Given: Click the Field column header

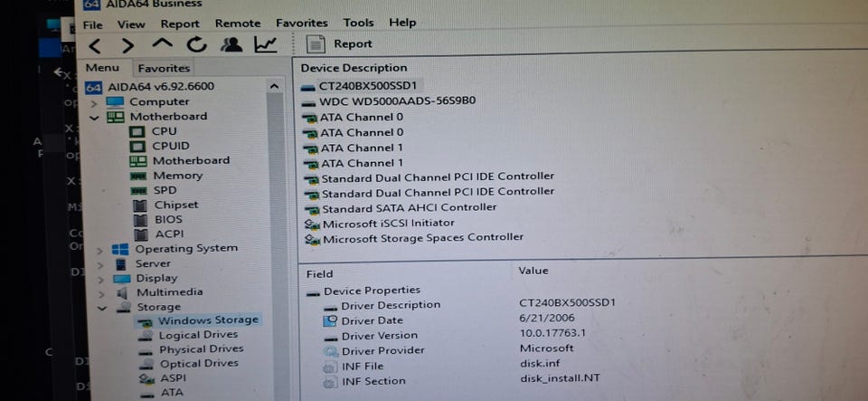Looking at the screenshot, I should pos(319,274).
